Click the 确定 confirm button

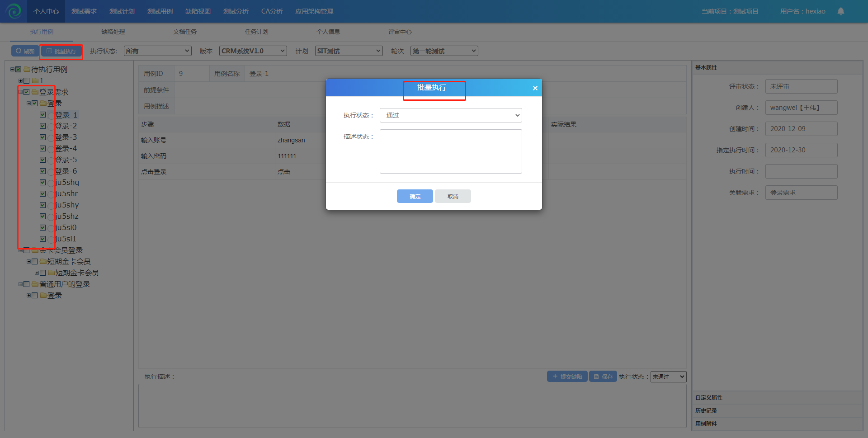click(x=415, y=196)
